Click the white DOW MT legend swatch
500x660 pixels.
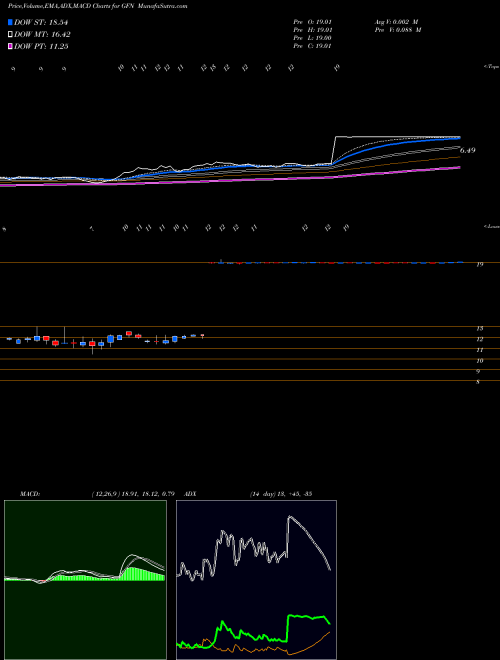11,35
